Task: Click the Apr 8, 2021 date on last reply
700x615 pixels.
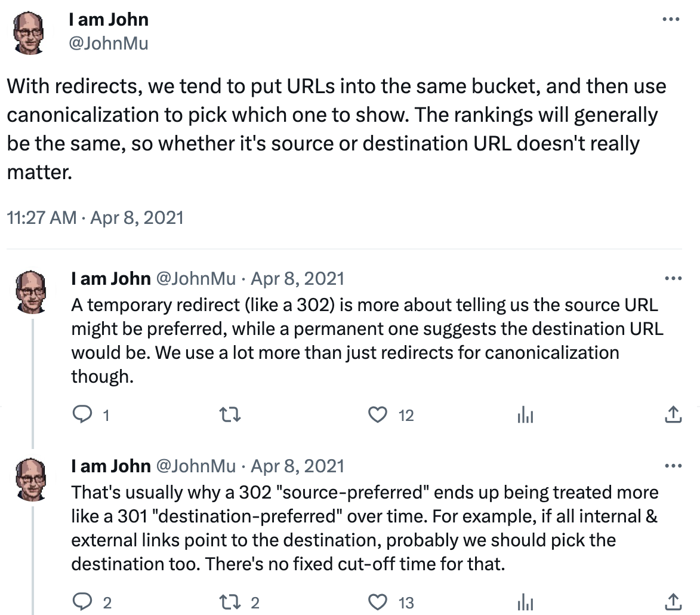Action: tap(297, 466)
